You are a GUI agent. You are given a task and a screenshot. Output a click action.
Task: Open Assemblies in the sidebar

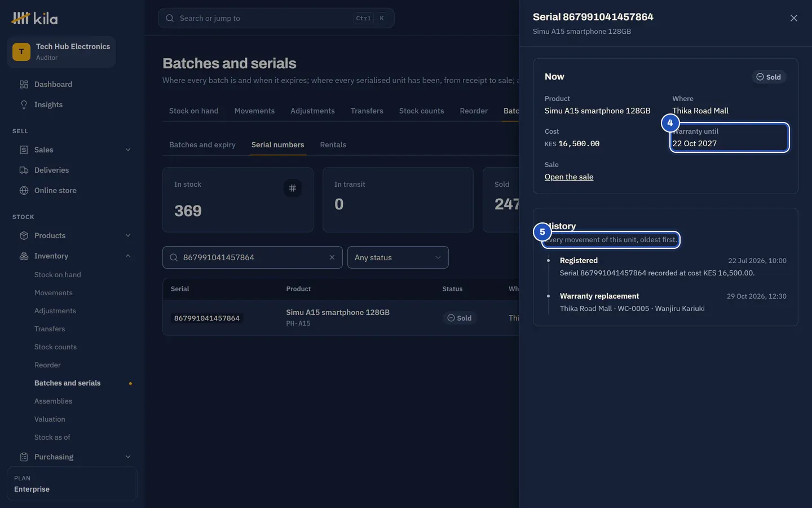pyautogui.click(x=53, y=401)
